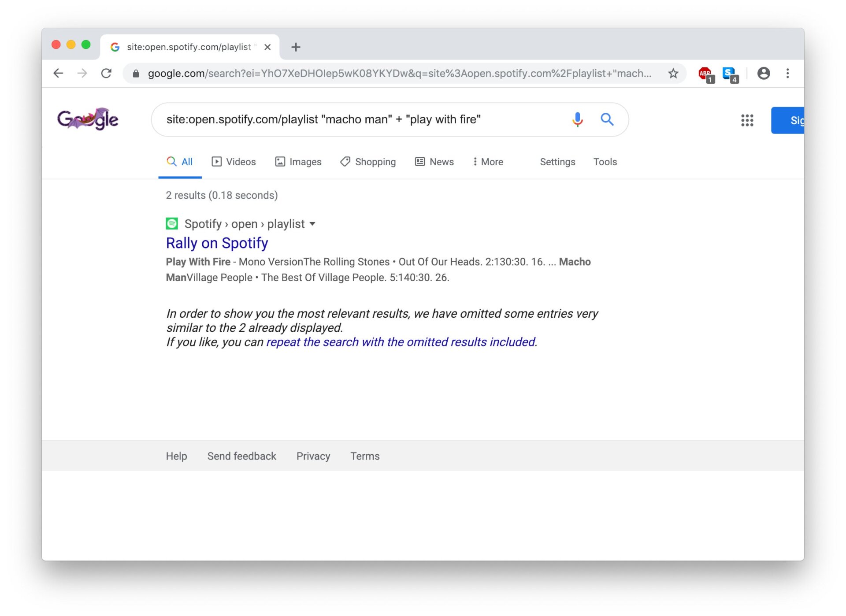Click the blue search magnifier icon
The width and height of the screenshot is (846, 616).
(x=607, y=119)
